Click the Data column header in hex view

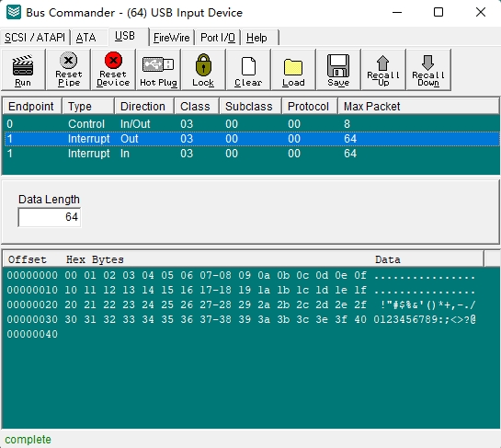[x=388, y=259]
